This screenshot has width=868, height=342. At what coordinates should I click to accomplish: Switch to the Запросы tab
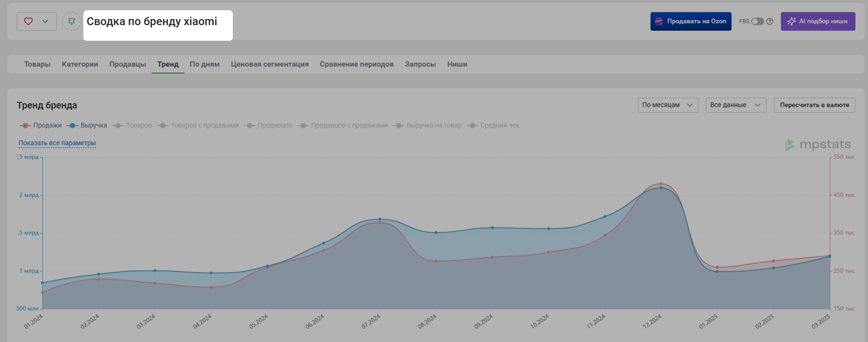point(420,64)
